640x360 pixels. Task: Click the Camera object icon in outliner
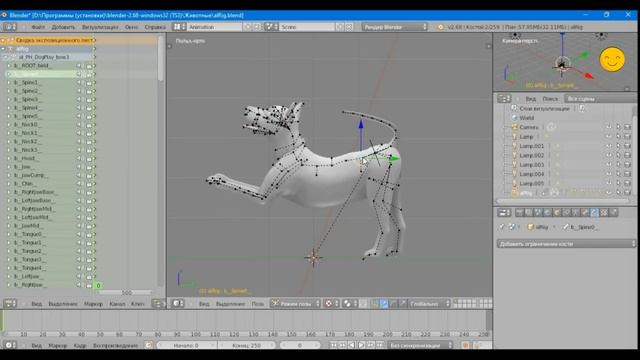pyautogui.click(x=514, y=127)
